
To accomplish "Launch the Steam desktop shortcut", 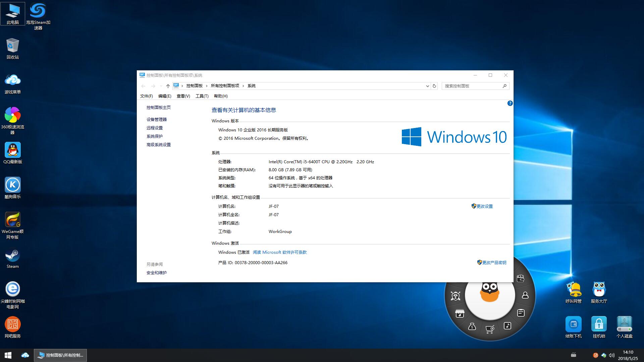I will click(13, 258).
